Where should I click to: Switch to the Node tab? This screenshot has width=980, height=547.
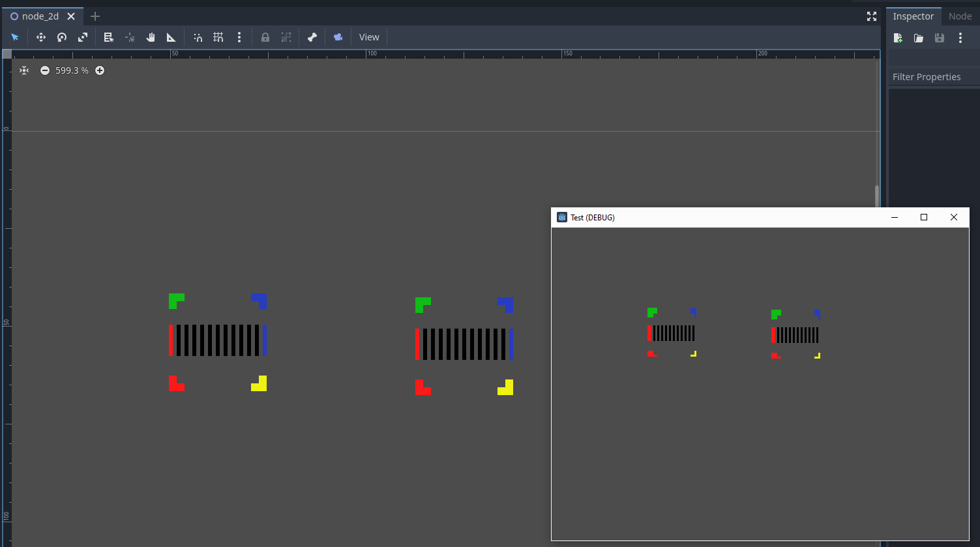960,16
